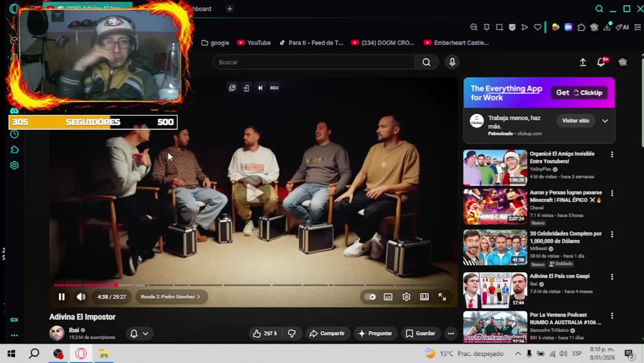This screenshot has width=644, height=363.
Task: Open the extensions puzzle icon
Action: click(582, 27)
